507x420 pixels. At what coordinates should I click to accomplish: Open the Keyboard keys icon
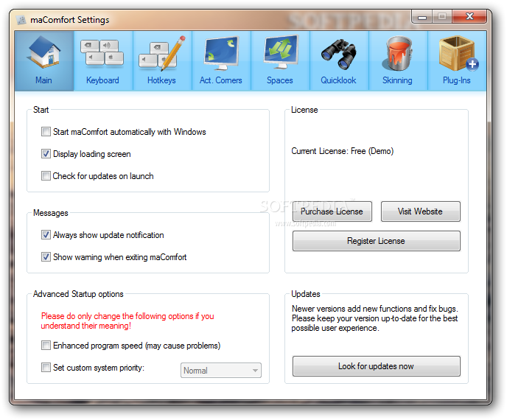click(x=102, y=53)
